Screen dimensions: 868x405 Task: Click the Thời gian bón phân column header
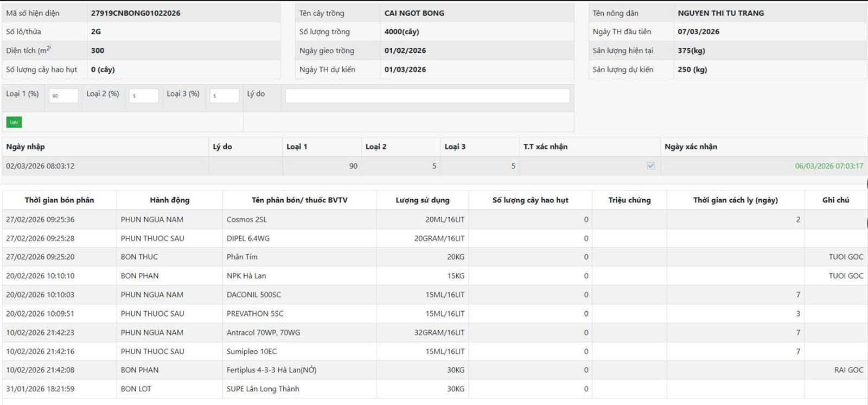pos(59,200)
